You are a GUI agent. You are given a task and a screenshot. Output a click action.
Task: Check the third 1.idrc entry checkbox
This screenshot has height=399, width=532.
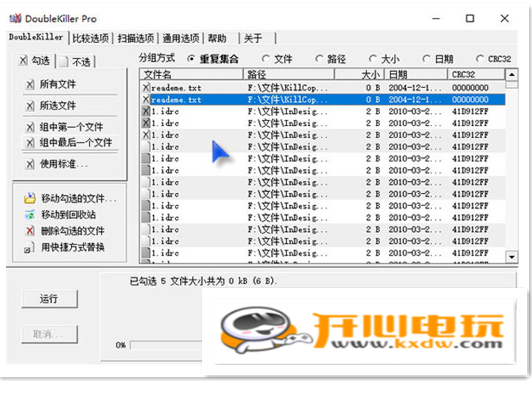(x=147, y=135)
